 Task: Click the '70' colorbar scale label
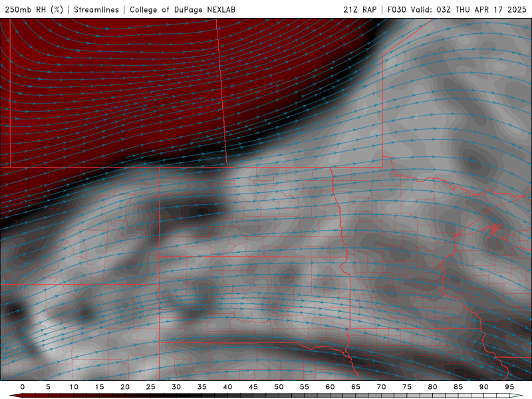[381, 387]
